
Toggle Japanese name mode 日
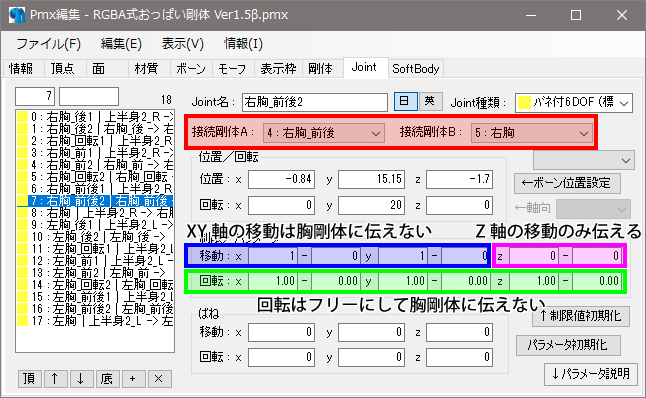405,101
